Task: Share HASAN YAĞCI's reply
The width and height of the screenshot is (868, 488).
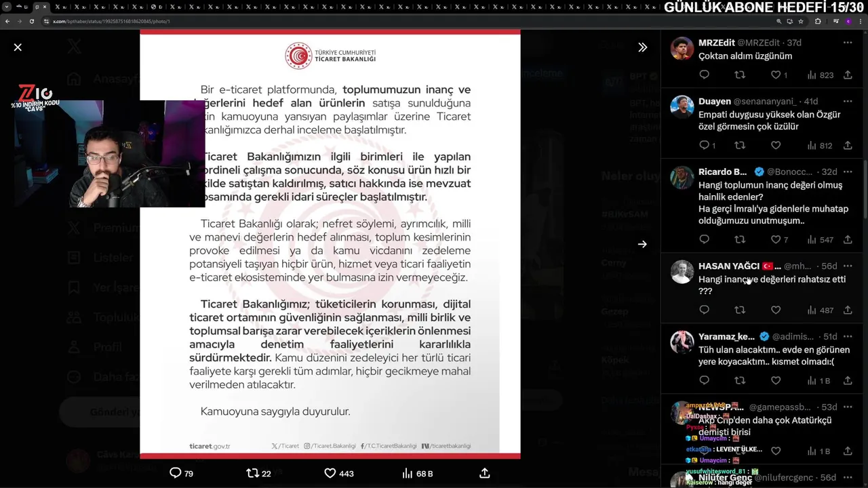Action: (848, 310)
